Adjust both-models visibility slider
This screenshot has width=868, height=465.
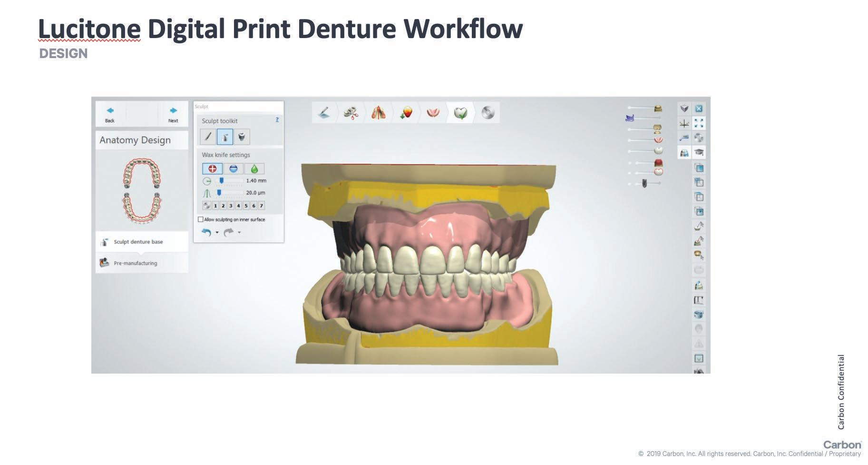645,129
